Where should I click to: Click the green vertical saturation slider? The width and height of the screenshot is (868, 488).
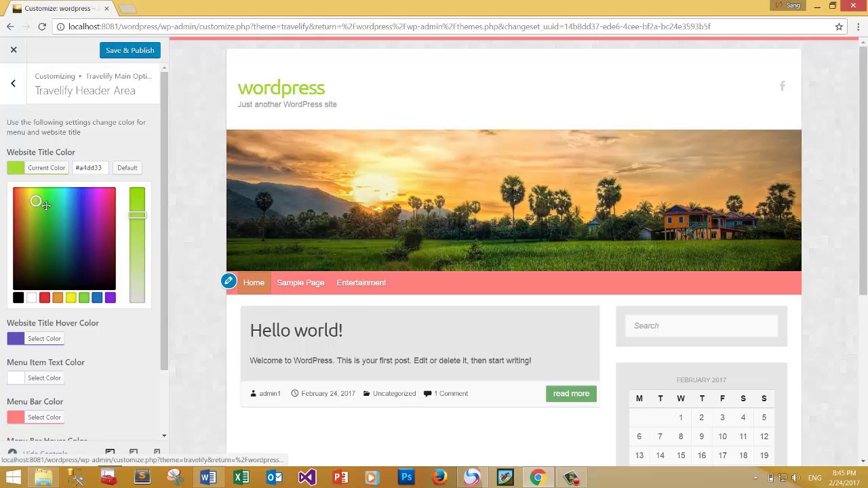[137, 245]
